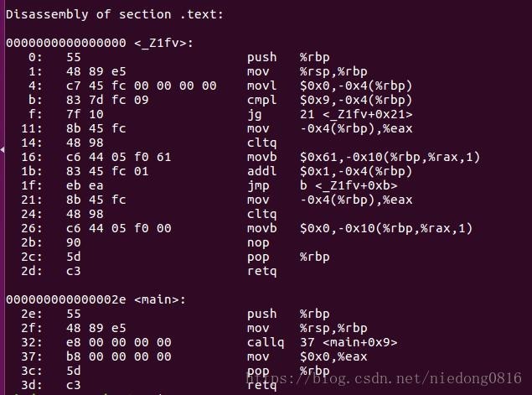Viewport: 532px width, 395px height.
Task: Click the cmpl $0x9,-0x4(%rbp) instruction
Action: (329, 100)
